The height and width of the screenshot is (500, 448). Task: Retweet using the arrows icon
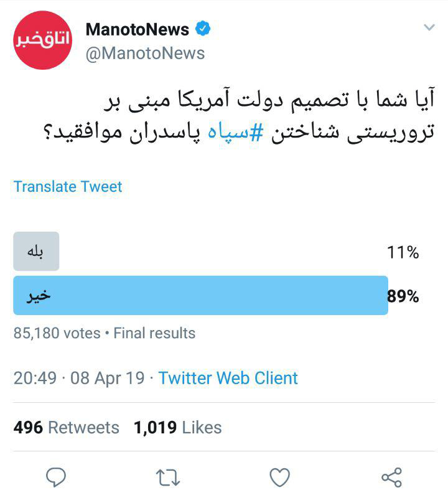(168, 477)
